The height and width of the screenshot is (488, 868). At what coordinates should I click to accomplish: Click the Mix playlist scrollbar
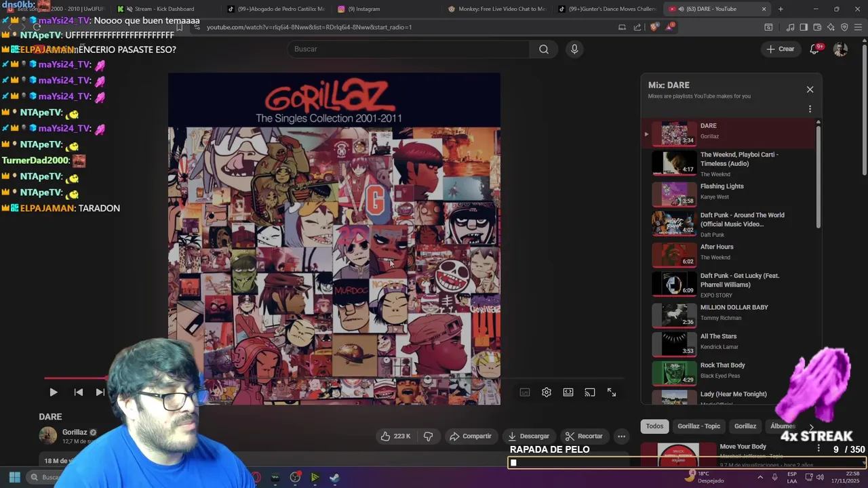tap(818, 176)
